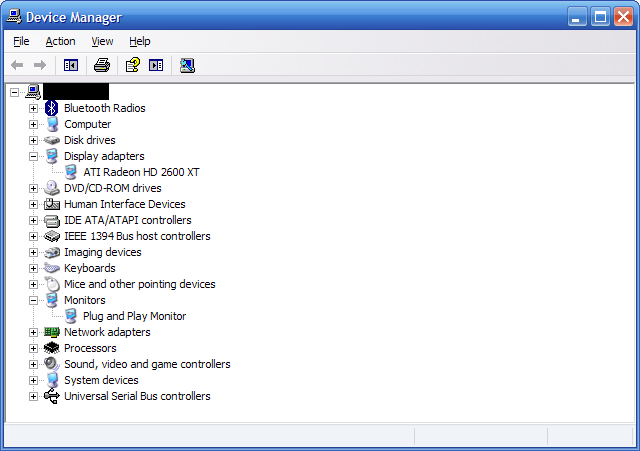The image size is (640, 451).
Task: Click the Disk drives icon
Action: click(x=52, y=140)
